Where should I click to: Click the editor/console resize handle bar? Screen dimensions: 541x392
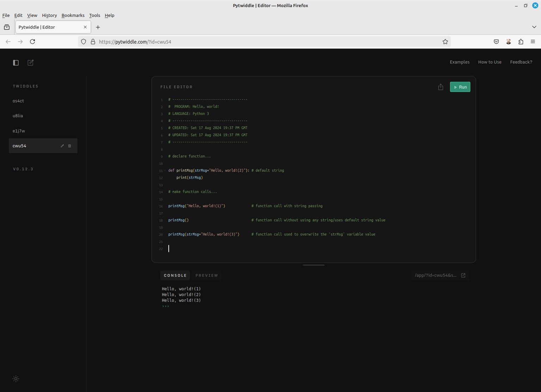313,265
